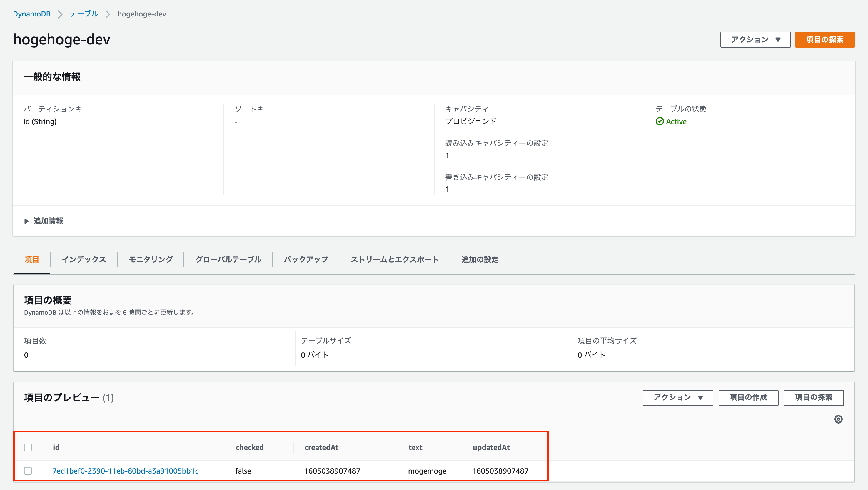
Task: Open the preview table settings gear
Action: point(838,419)
